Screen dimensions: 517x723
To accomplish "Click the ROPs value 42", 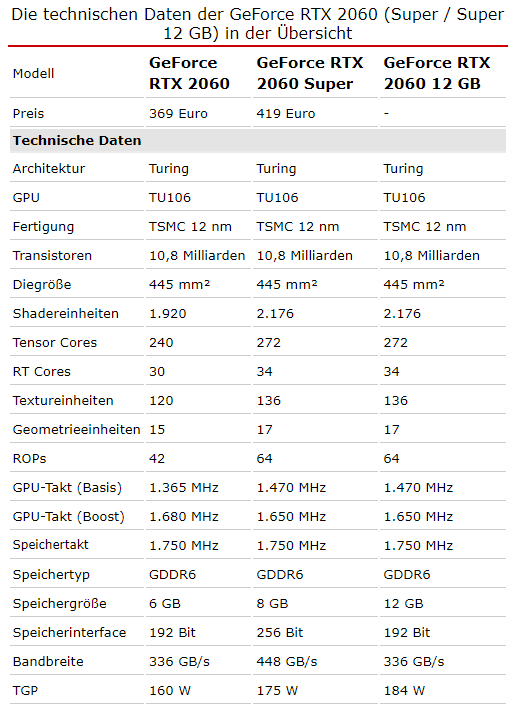I will point(157,459).
